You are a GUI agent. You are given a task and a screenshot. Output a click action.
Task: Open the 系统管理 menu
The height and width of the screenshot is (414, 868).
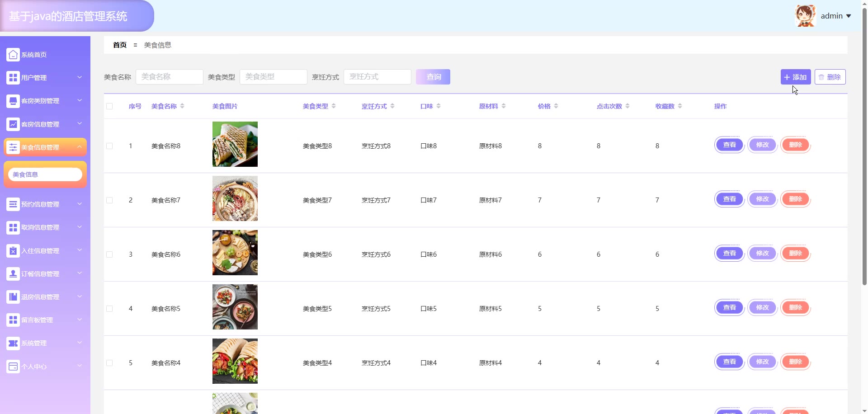[x=45, y=343]
